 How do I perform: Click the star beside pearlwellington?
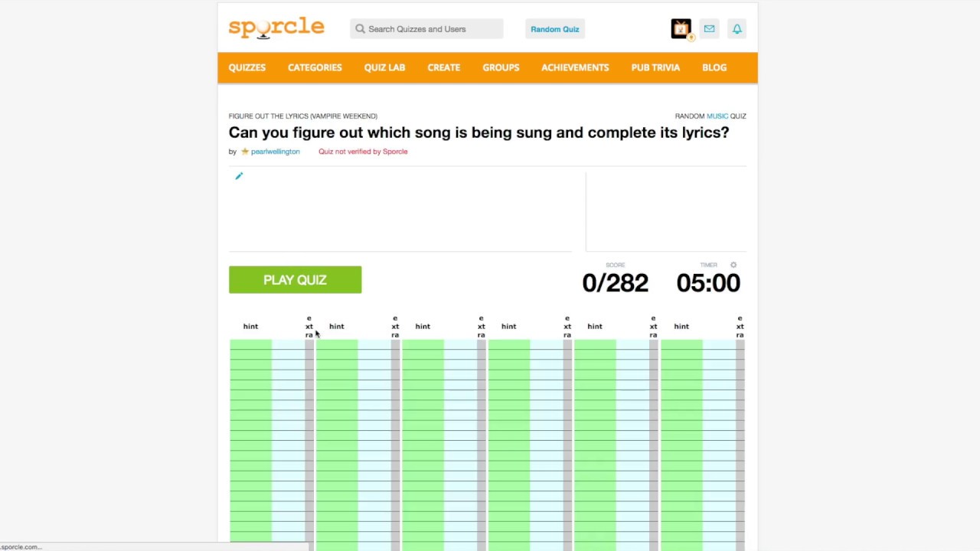tap(245, 152)
